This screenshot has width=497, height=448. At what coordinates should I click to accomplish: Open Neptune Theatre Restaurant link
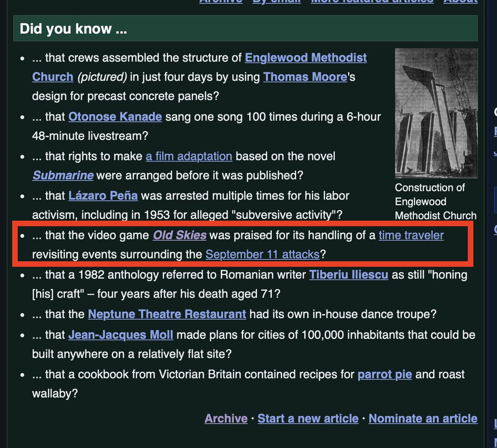point(167,314)
